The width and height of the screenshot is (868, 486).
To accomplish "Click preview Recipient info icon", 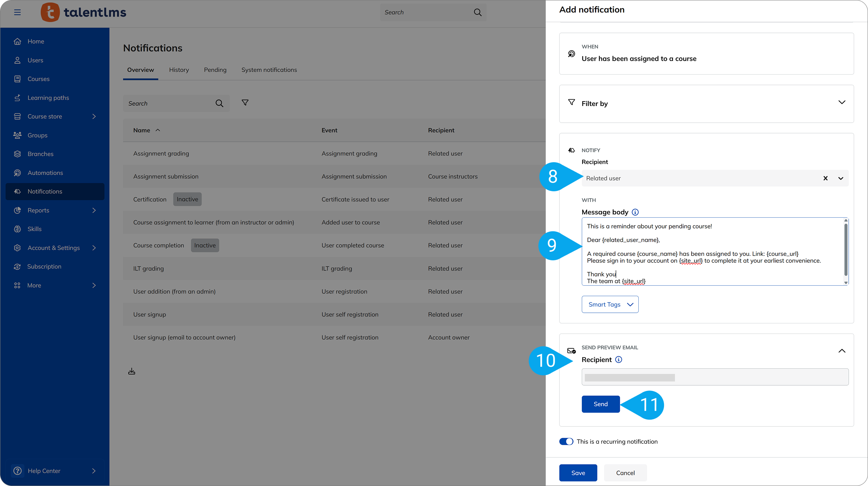I will [x=619, y=360].
